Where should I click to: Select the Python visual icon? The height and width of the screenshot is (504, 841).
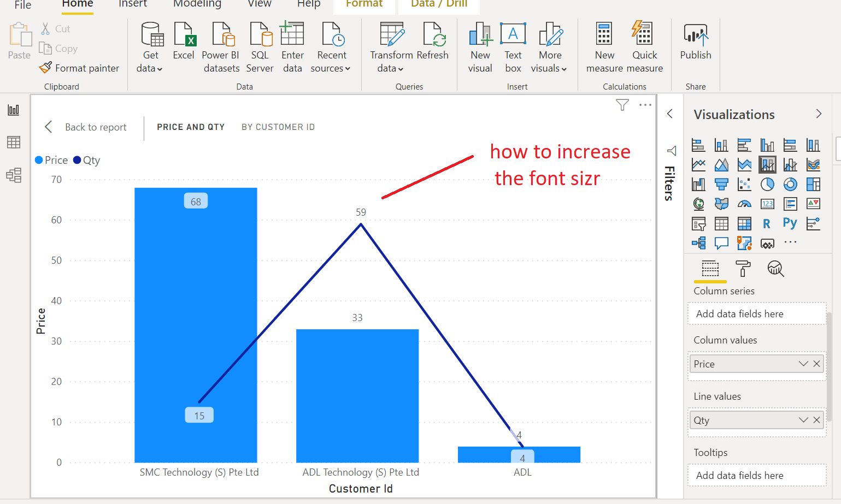[790, 223]
